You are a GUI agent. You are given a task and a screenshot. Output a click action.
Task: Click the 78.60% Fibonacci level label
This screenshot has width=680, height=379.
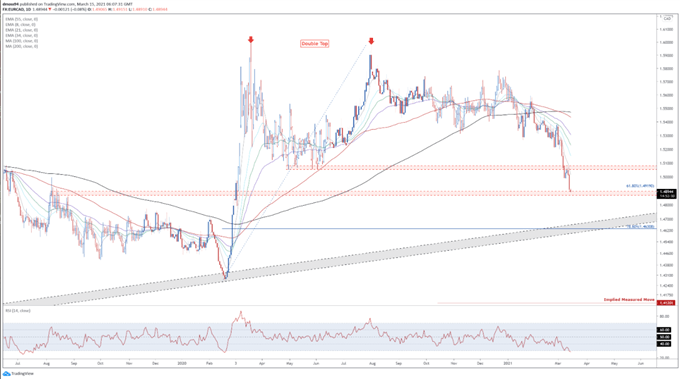click(x=641, y=226)
